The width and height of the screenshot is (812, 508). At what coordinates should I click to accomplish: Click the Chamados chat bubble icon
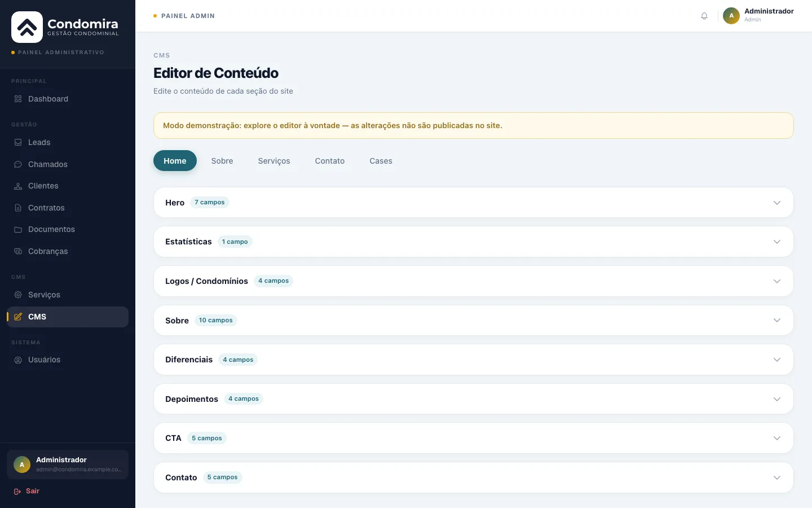(x=18, y=164)
